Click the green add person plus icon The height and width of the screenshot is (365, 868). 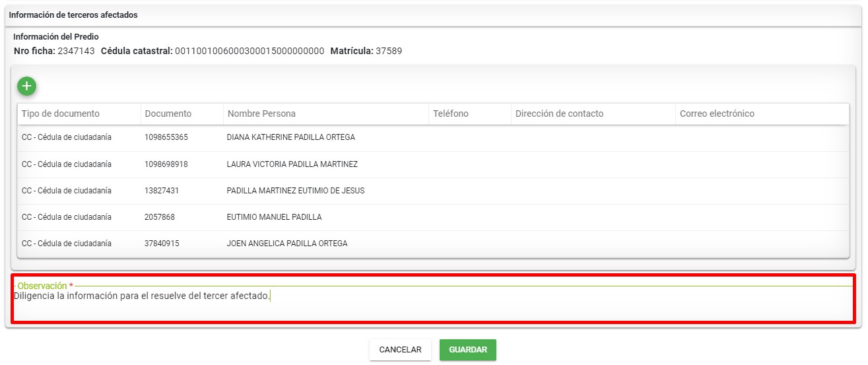click(26, 86)
